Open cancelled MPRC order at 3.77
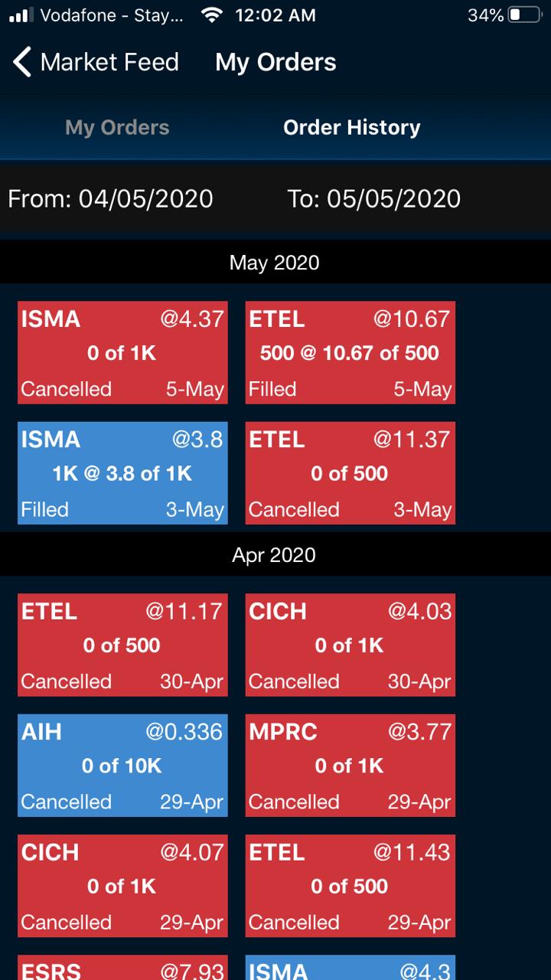The height and width of the screenshot is (980, 551). point(350,766)
